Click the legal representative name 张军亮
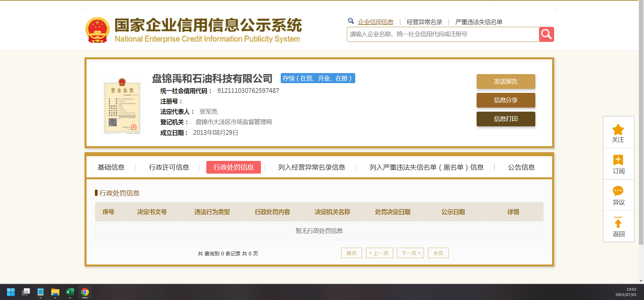 tap(209, 112)
